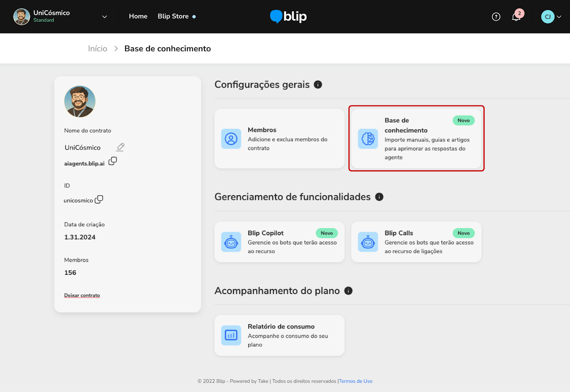Click info icon beside Gerenciamento de funcionalidades
Image resolution: width=570 pixels, height=392 pixels.
point(379,197)
